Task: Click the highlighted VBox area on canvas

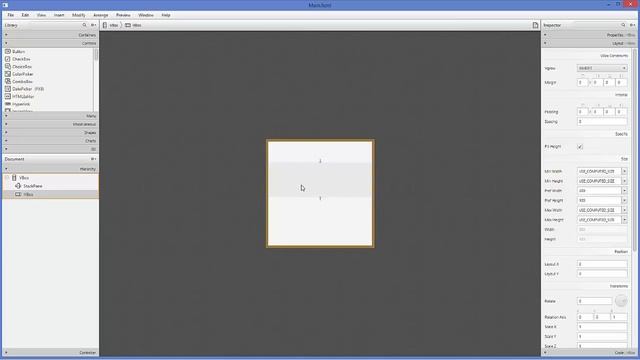Action: coord(320,180)
